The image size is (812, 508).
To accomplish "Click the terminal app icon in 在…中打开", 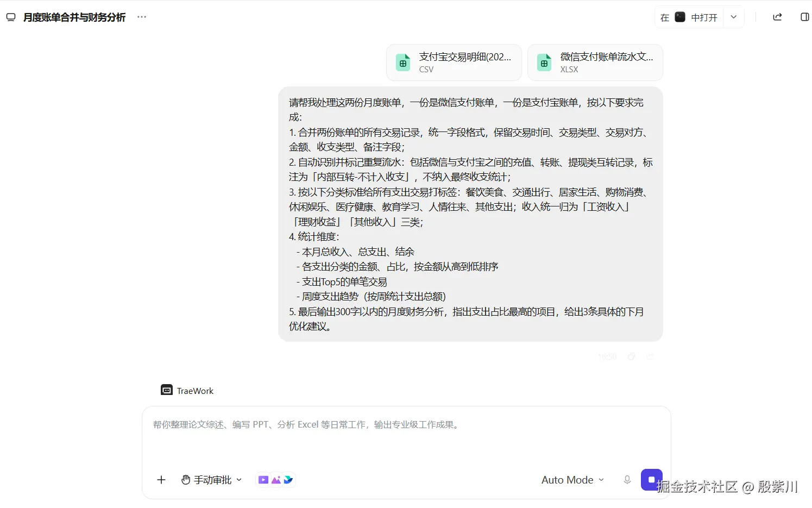I will pyautogui.click(x=680, y=17).
